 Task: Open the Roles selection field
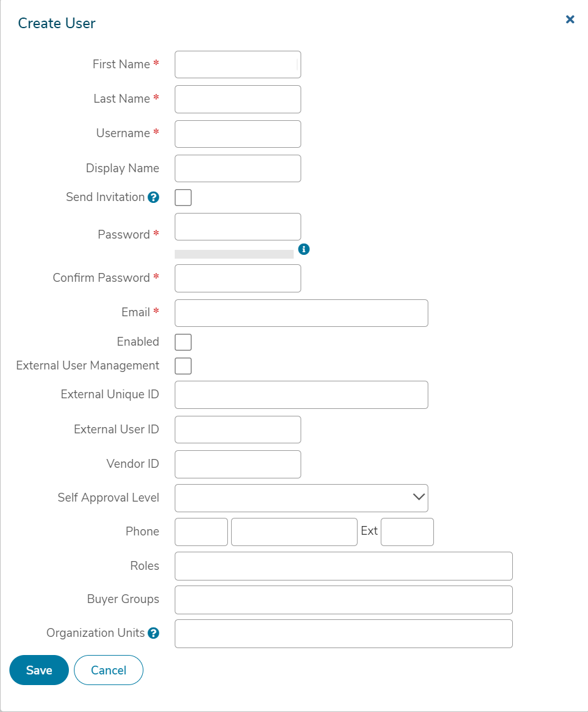(x=344, y=566)
